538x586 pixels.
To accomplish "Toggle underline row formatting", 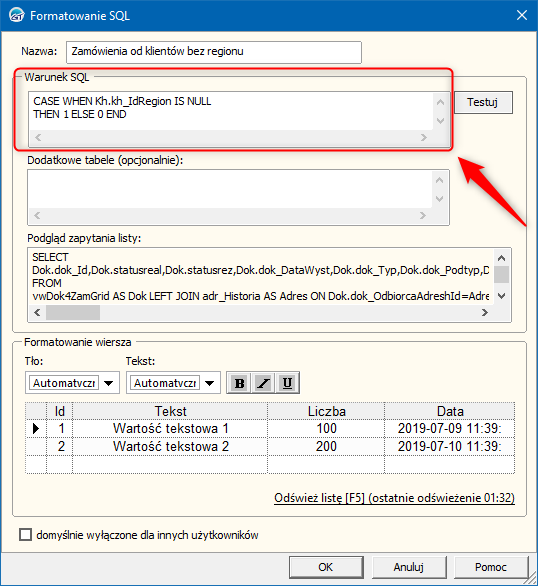I will coord(287,383).
